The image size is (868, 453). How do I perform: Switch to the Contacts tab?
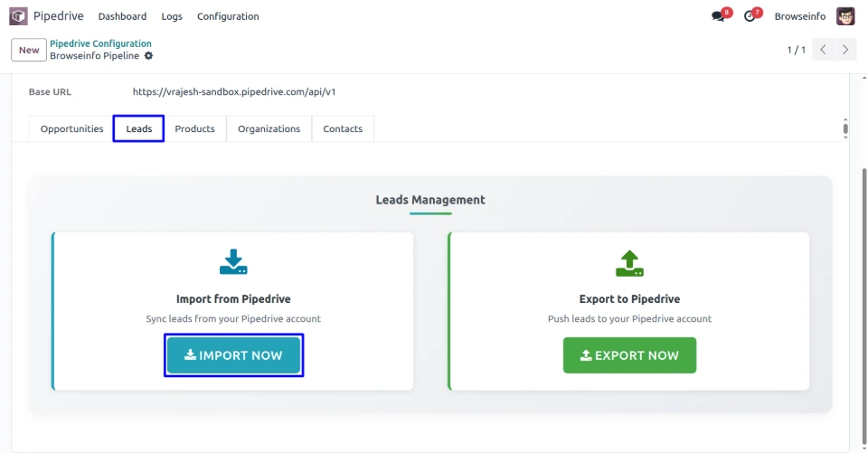point(343,129)
